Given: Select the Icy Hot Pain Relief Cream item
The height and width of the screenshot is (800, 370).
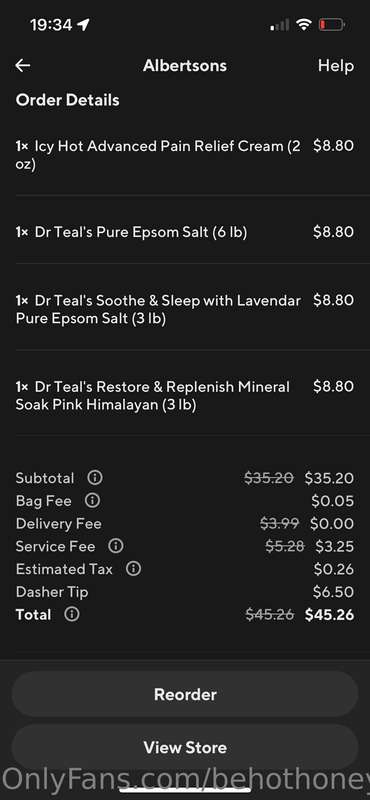Looking at the screenshot, I should [x=185, y=155].
